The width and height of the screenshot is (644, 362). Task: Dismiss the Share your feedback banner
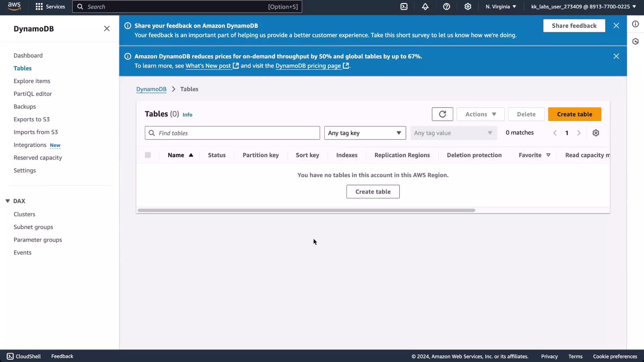616,25
